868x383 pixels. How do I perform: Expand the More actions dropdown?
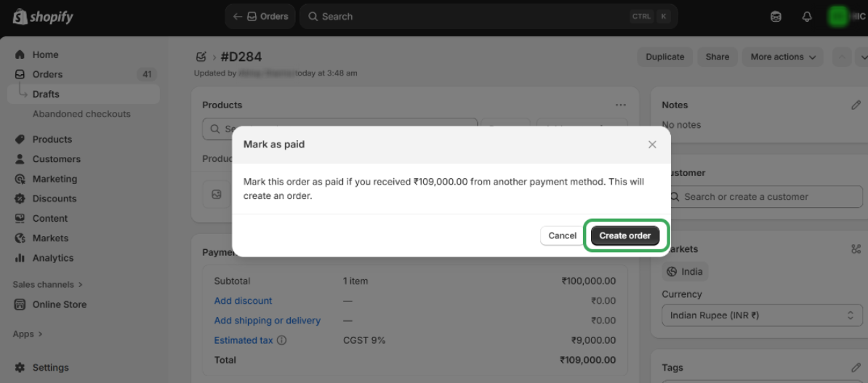tap(784, 57)
